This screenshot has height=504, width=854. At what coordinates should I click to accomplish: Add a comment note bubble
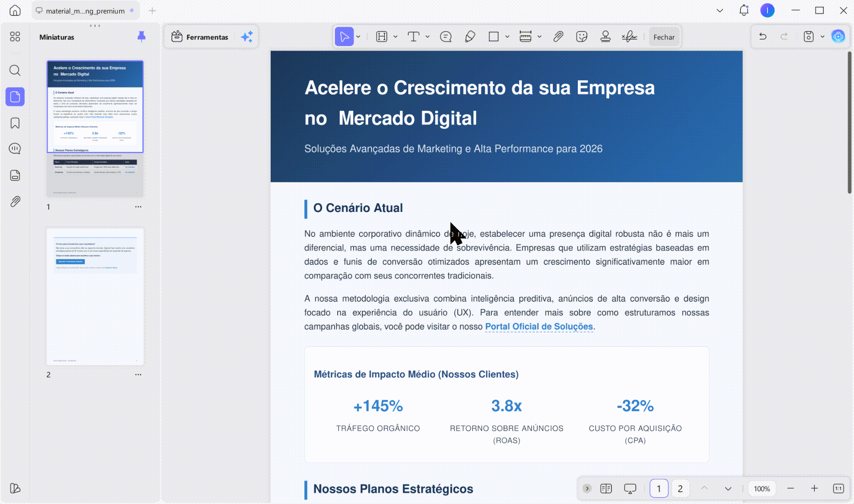pos(446,36)
